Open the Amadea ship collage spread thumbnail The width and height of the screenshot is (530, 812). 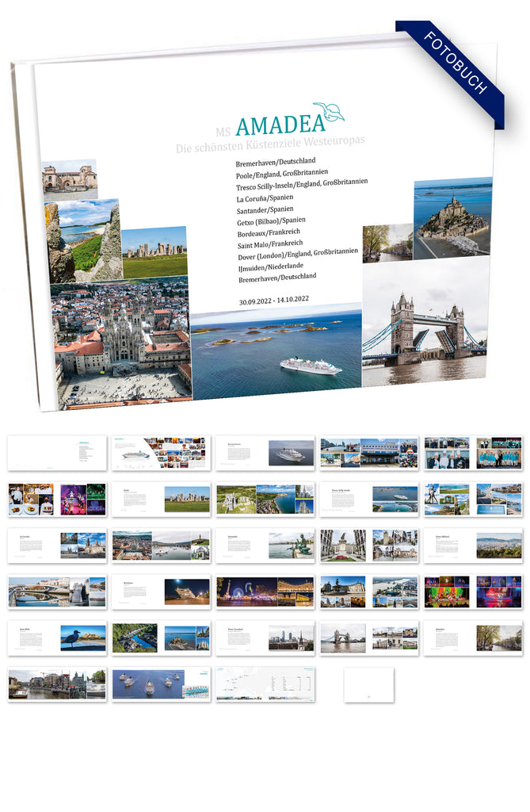coord(162,453)
